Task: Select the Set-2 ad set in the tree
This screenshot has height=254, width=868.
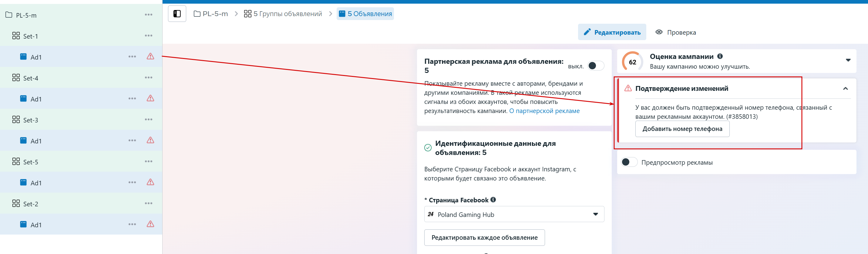Action: pos(81,203)
